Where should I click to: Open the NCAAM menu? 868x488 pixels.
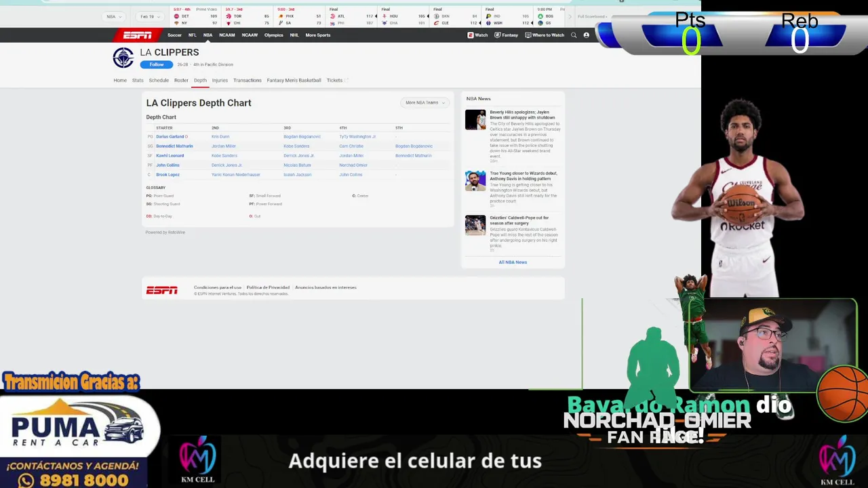click(x=227, y=35)
